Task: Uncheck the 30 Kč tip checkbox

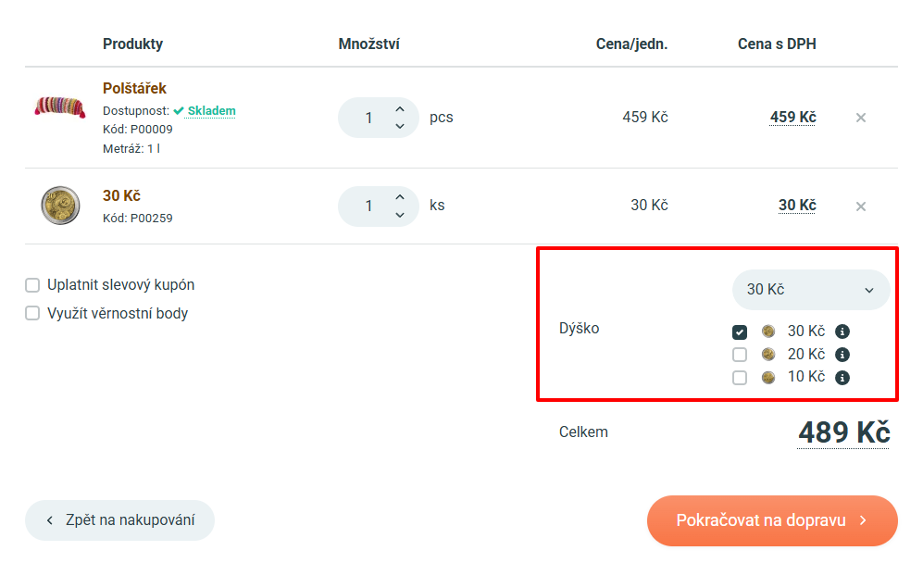Action: (740, 332)
